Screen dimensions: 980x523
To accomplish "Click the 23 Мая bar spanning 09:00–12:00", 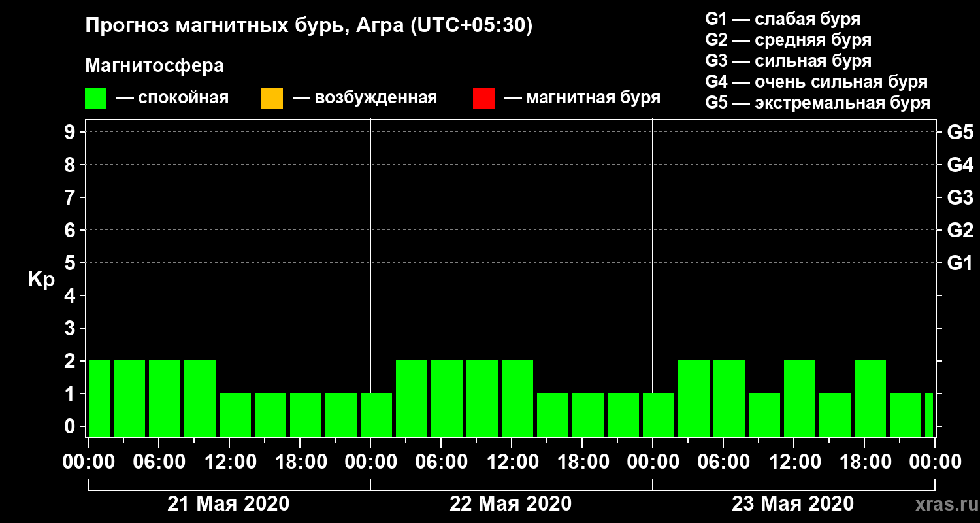I will (x=764, y=414).
